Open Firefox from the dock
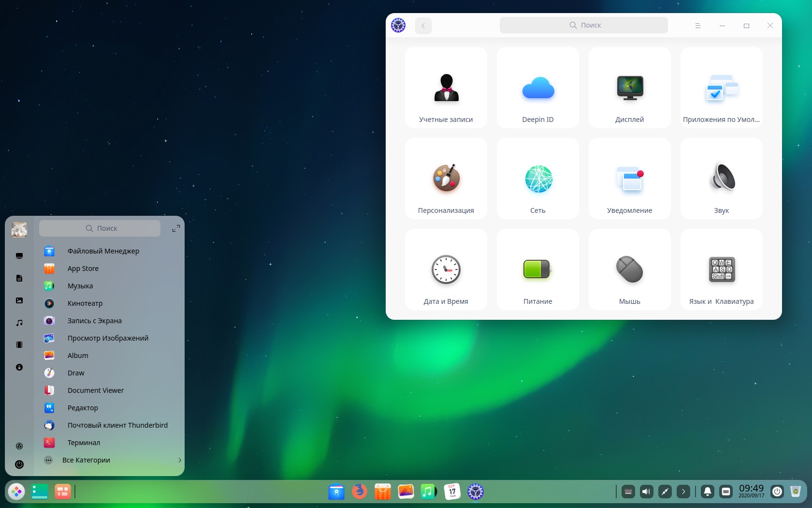 click(360, 492)
